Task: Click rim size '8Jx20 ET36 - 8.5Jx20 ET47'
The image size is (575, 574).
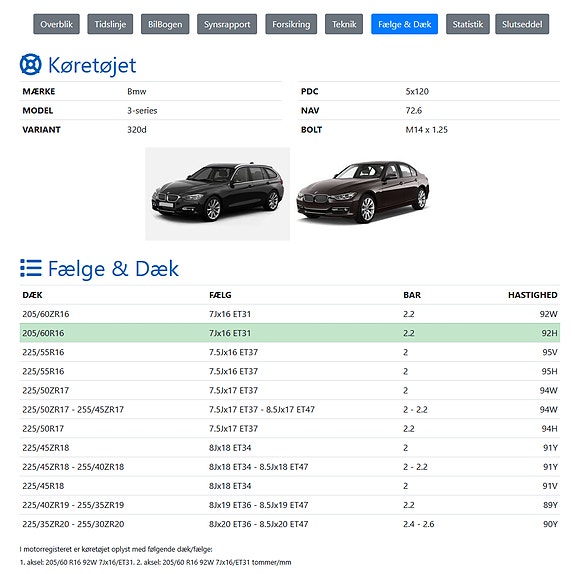Action: click(259, 524)
